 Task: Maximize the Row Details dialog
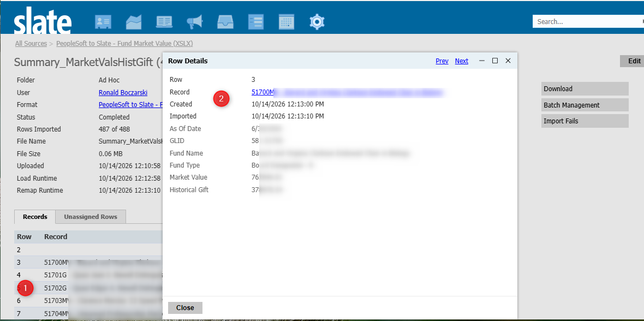[495, 61]
